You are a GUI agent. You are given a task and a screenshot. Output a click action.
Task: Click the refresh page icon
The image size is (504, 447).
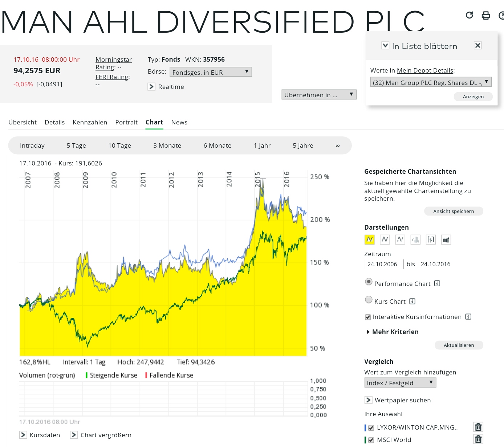tap(470, 15)
